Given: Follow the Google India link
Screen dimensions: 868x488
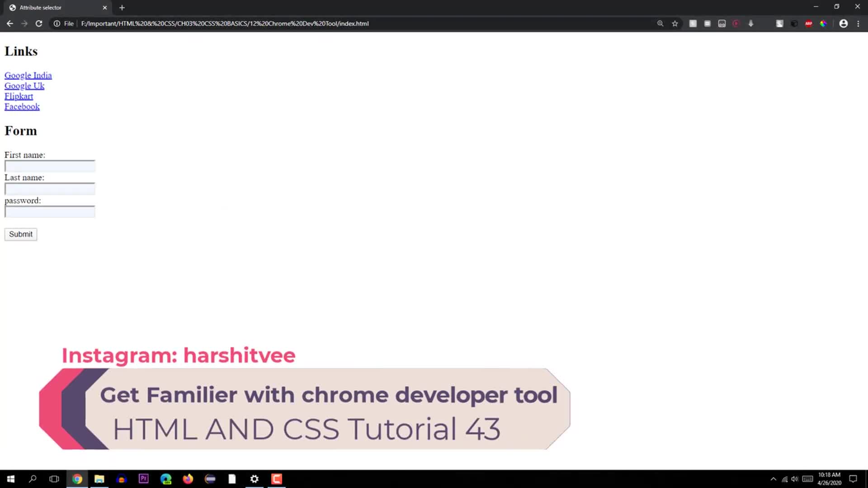Looking at the screenshot, I should (28, 75).
